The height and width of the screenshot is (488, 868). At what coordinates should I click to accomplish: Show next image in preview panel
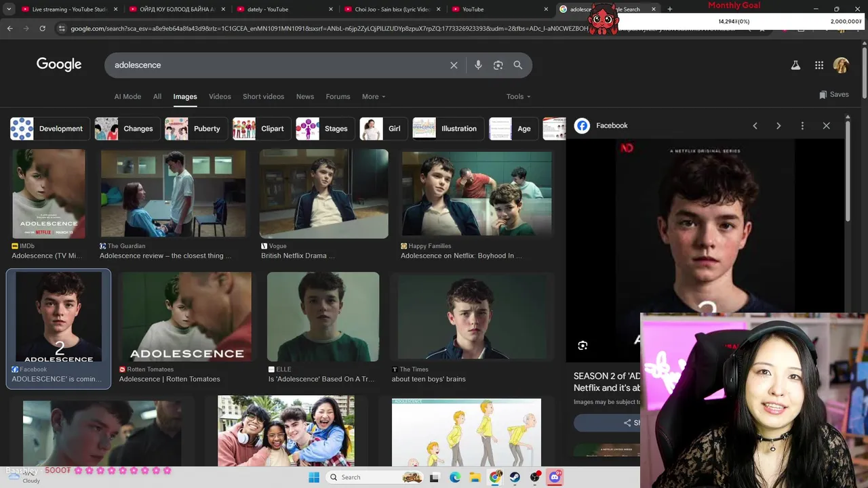tap(778, 125)
